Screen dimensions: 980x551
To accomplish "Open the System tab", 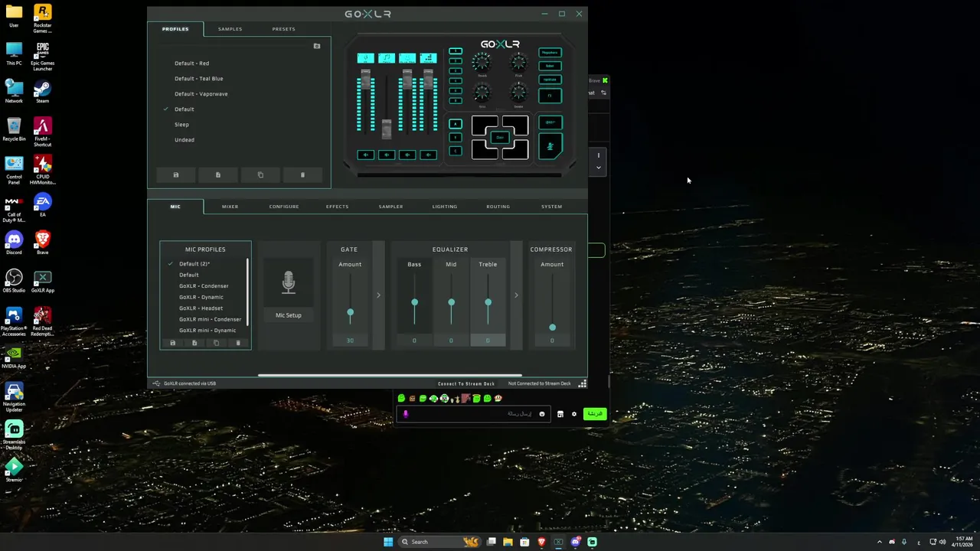I will pyautogui.click(x=551, y=207).
